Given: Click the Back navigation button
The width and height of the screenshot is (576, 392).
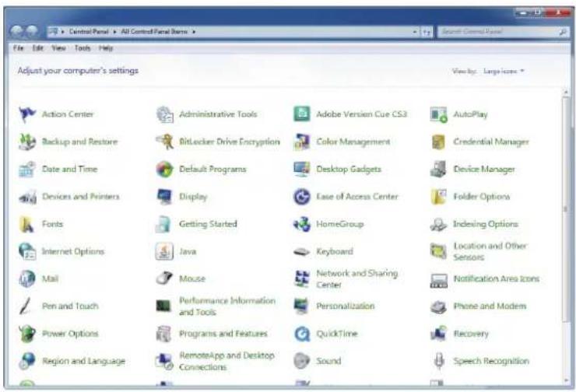Looking at the screenshot, I should coord(16,32).
